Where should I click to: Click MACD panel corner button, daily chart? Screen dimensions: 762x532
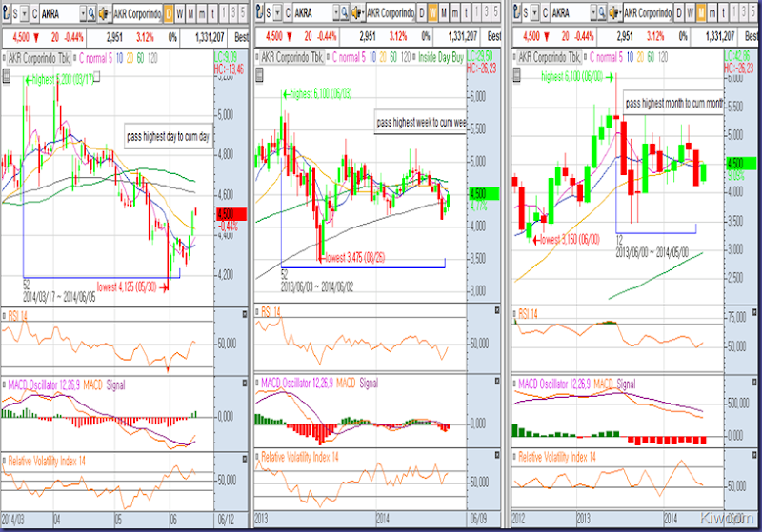point(245,383)
